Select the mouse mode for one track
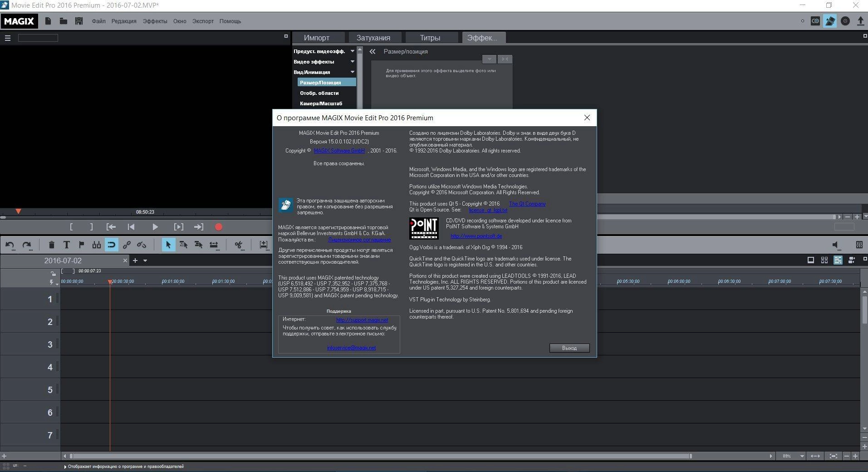Image resolution: width=868 pixels, height=472 pixels. pos(183,245)
